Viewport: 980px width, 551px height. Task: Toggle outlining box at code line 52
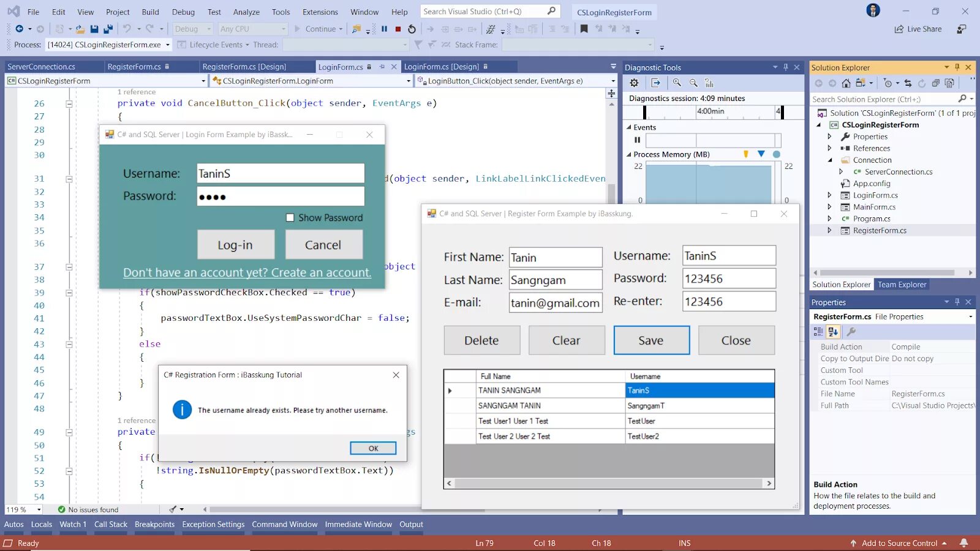[69, 471]
